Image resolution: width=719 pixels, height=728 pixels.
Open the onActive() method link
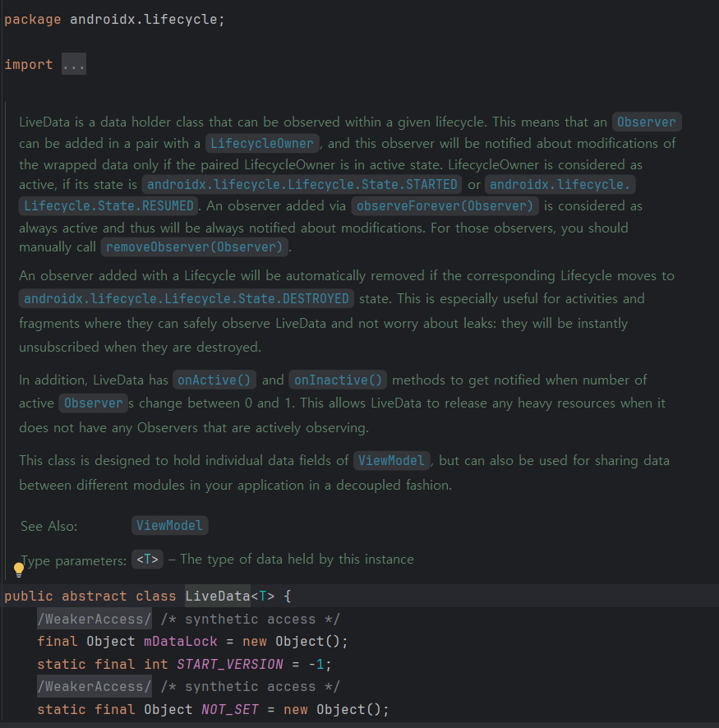pyautogui.click(x=214, y=380)
